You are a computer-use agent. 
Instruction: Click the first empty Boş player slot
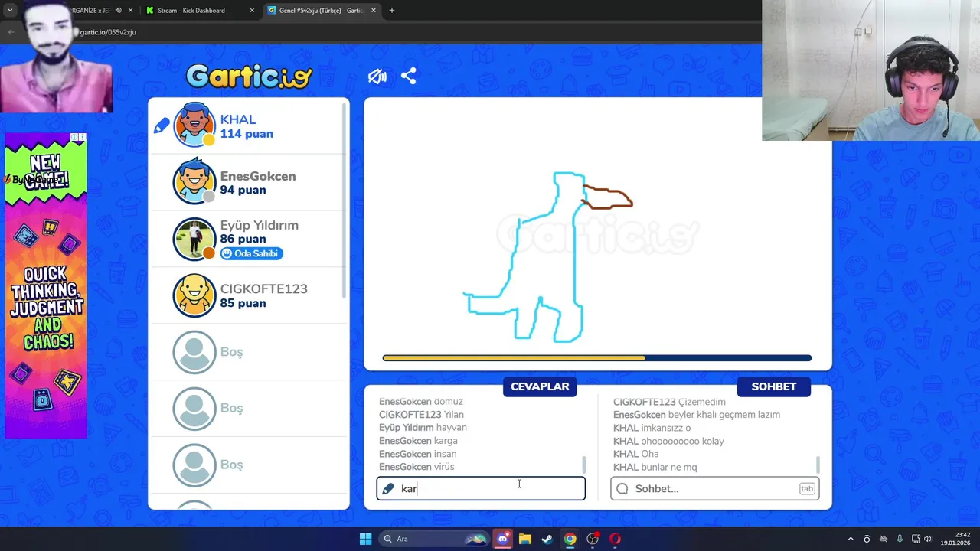[194, 352]
